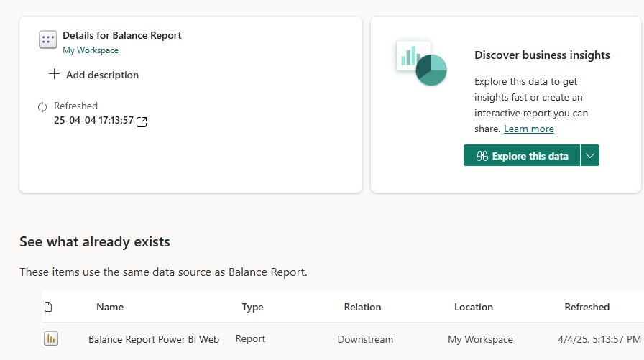Click Add description text
The width and height of the screenshot is (644, 360).
102,75
